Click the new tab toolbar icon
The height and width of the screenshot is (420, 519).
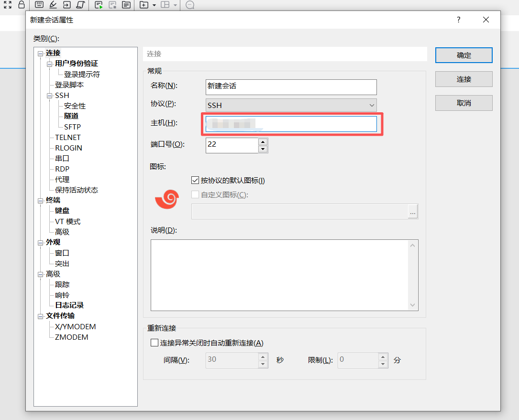point(145,5)
